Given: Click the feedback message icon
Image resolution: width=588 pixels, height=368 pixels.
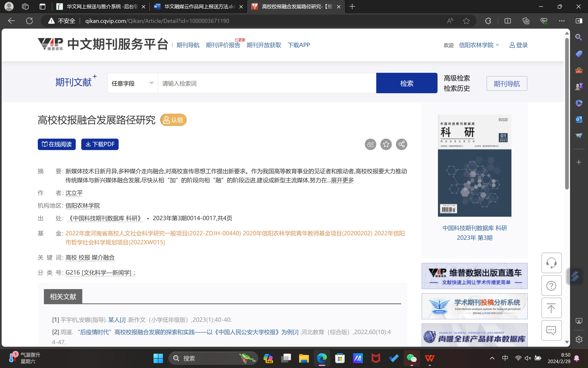Looking at the screenshot, I should [551, 331].
